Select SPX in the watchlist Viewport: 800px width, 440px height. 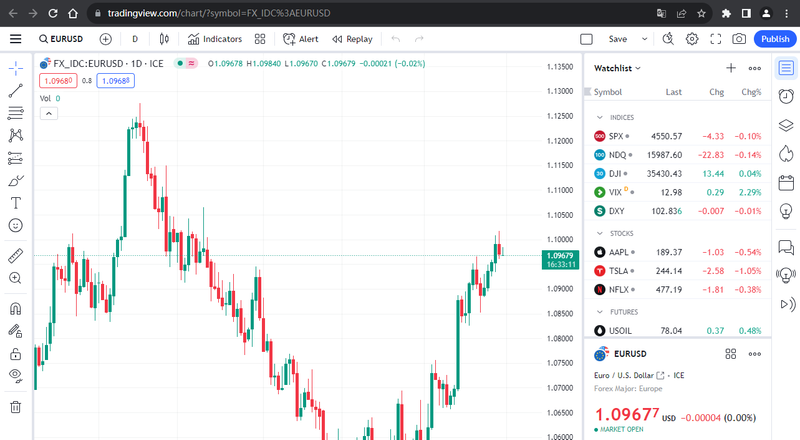[x=678, y=136]
